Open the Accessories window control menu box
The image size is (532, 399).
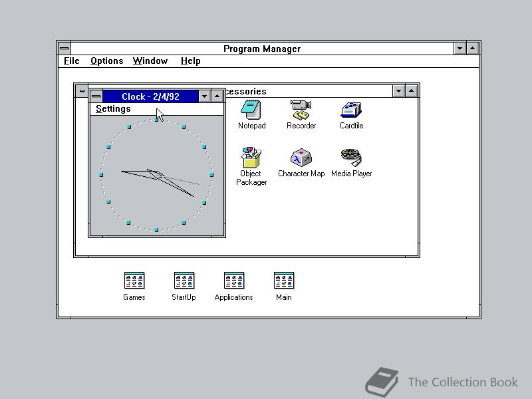tap(82, 91)
